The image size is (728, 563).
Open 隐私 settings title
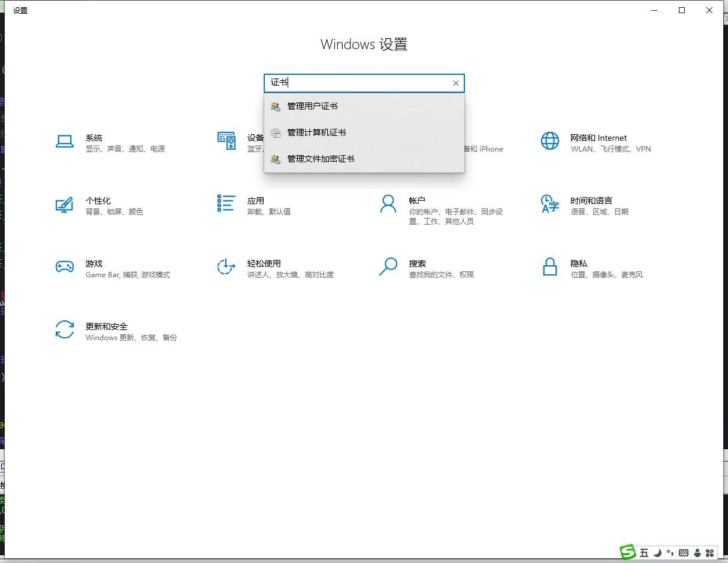(579, 264)
